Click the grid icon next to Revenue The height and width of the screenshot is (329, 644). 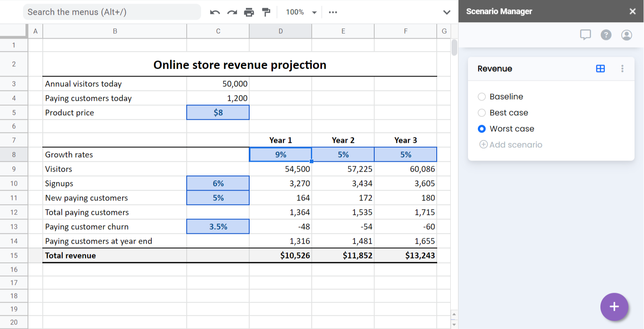pos(600,69)
